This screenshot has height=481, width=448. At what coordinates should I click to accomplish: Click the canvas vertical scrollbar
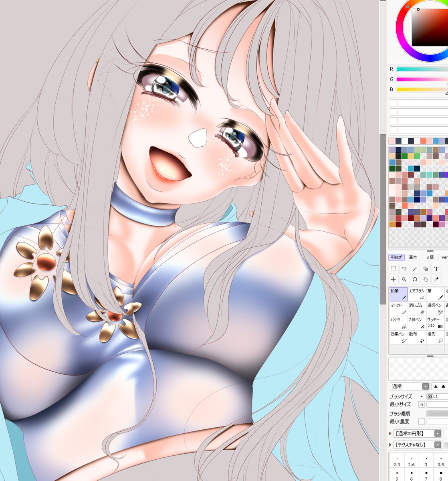point(383,219)
